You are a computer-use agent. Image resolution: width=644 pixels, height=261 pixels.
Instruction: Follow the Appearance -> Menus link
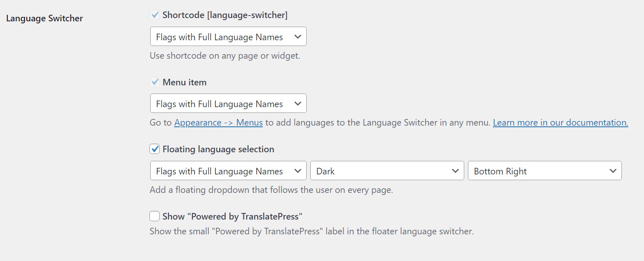pos(218,123)
